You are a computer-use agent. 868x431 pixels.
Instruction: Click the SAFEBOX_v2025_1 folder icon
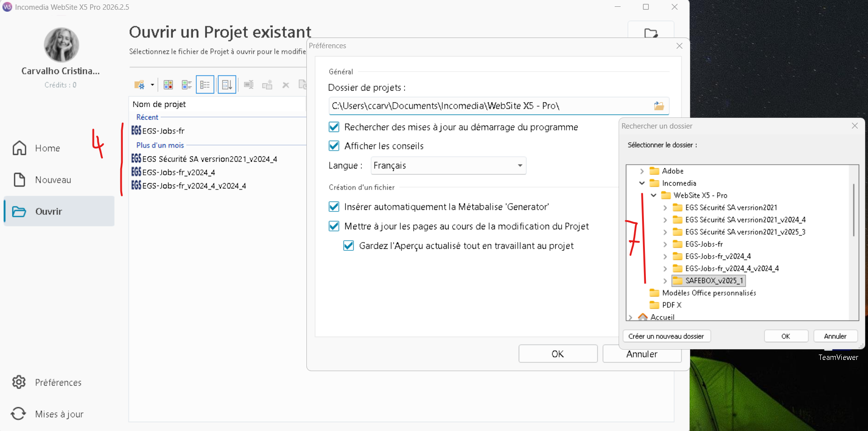(678, 281)
